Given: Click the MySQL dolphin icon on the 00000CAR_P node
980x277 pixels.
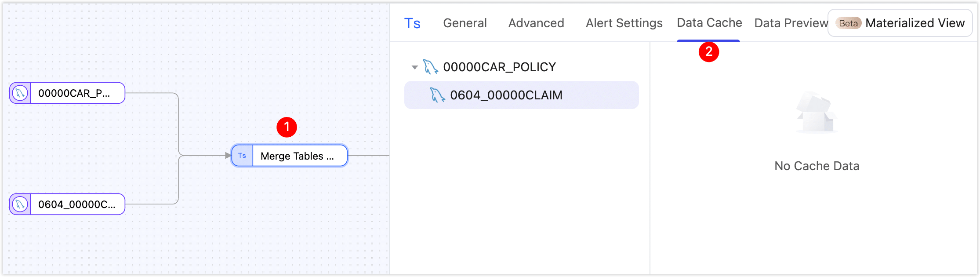Looking at the screenshot, I should [x=19, y=93].
